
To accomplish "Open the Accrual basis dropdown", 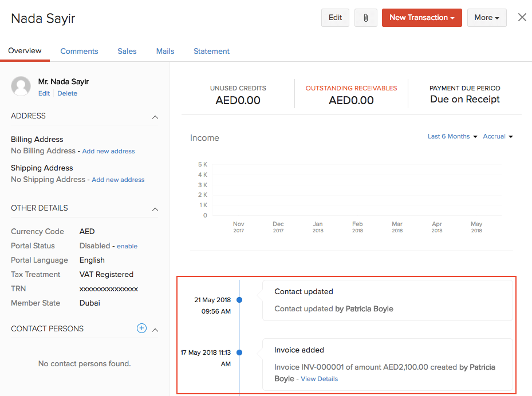I will 497,136.
